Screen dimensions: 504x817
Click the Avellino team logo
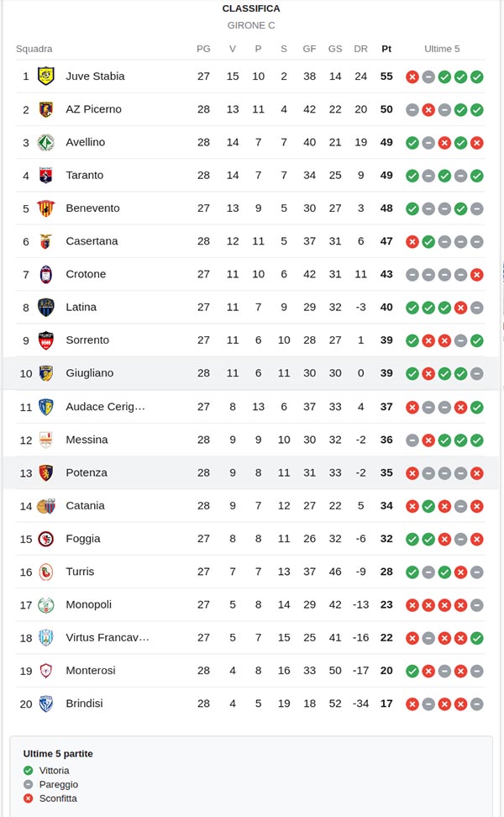[x=46, y=142]
